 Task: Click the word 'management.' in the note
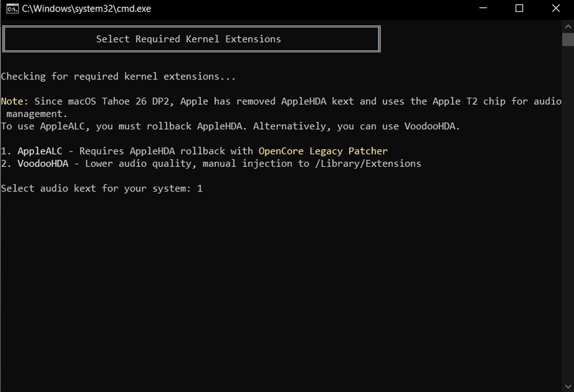37,114
